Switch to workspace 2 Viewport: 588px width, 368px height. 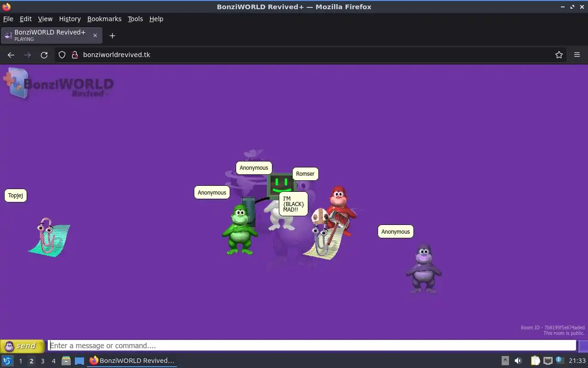[32, 361]
